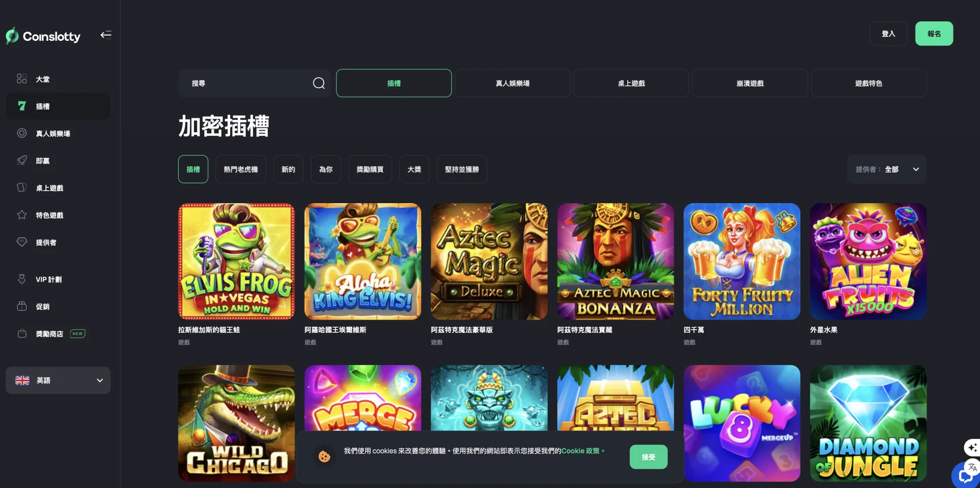Open 特色遊戲 star icon
This screenshot has height=488, width=980.
(x=22, y=215)
